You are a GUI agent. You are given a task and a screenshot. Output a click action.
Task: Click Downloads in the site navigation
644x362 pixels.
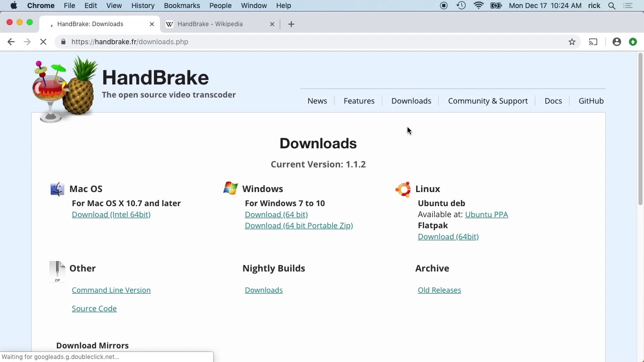tap(411, 101)
